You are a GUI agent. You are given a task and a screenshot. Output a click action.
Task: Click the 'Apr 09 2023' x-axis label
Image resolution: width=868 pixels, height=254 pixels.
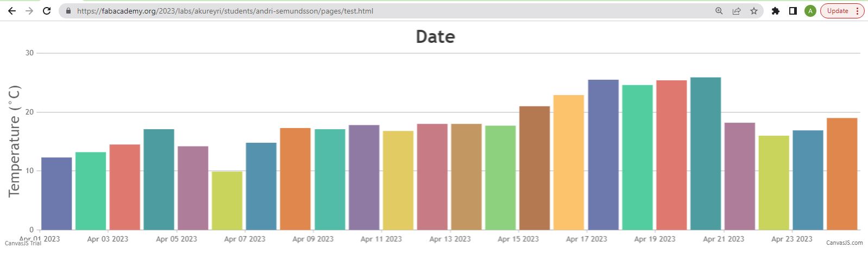point(313,239)
